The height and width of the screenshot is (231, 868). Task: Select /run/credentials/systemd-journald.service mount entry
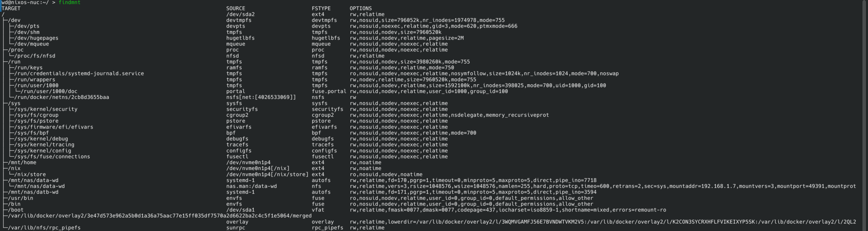click(79, 74)
